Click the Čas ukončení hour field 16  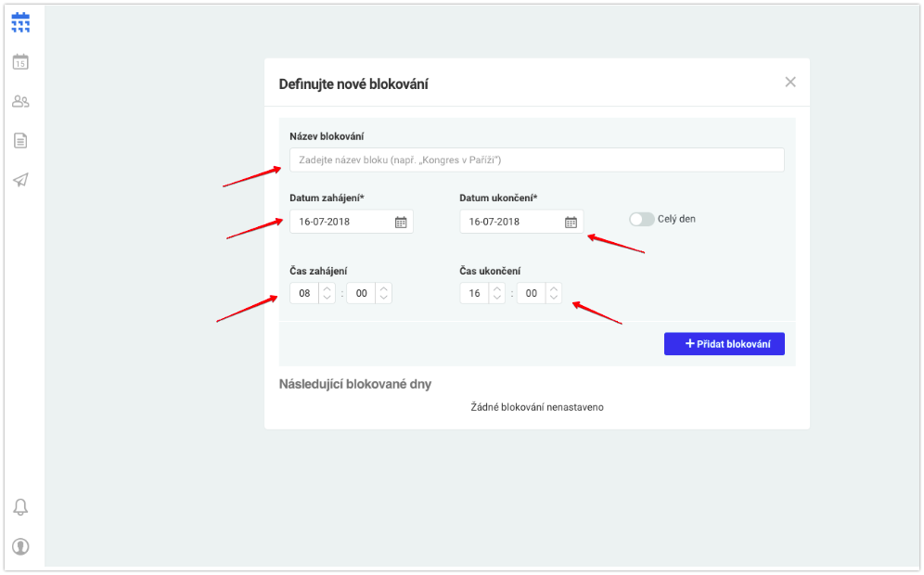tap(474, 293)
